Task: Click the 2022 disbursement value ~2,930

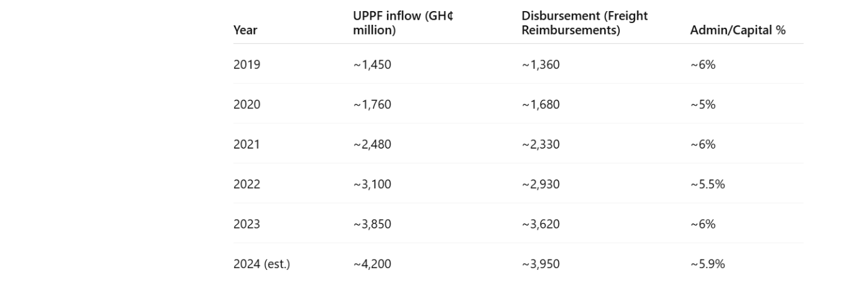Action: point(540,184)
